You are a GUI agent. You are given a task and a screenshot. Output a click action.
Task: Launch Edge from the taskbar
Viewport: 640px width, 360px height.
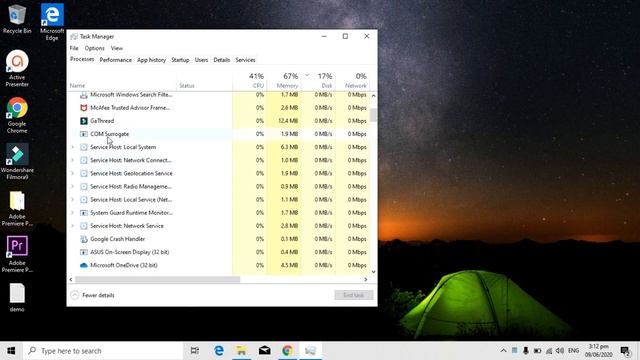(x=219, y=351)
